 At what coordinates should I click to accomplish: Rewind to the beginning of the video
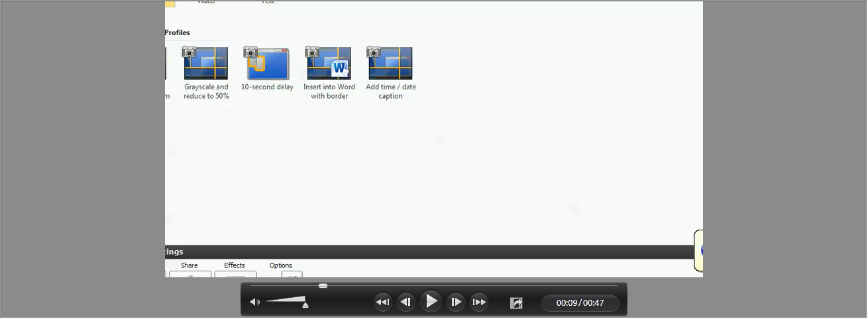382,302
